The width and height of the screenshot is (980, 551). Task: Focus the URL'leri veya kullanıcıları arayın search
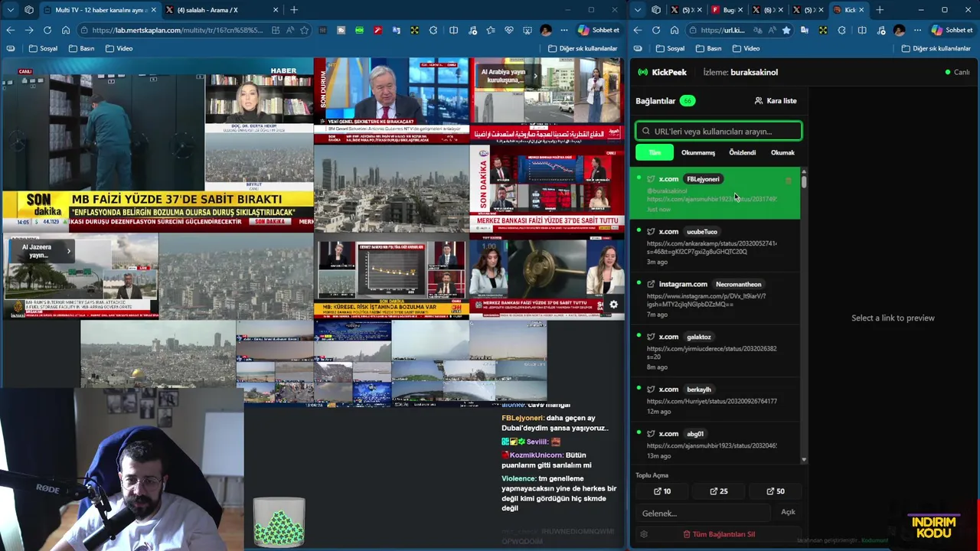(x=719, y=131)
